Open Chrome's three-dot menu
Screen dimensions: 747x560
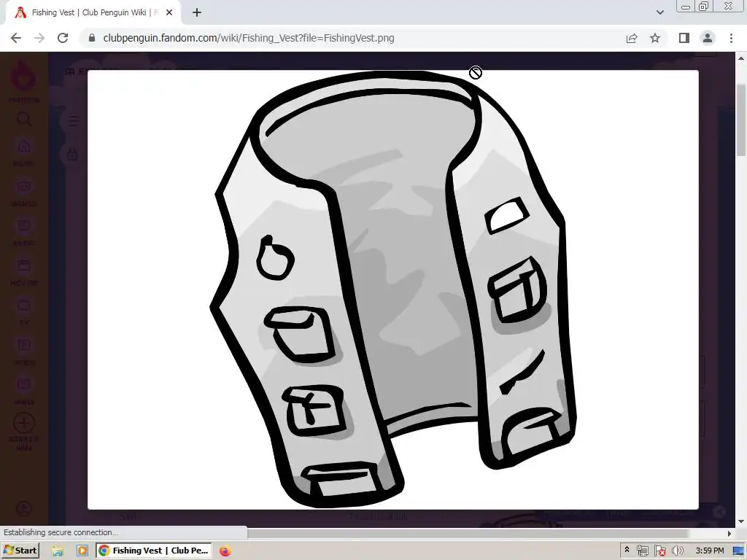(731, 38)
